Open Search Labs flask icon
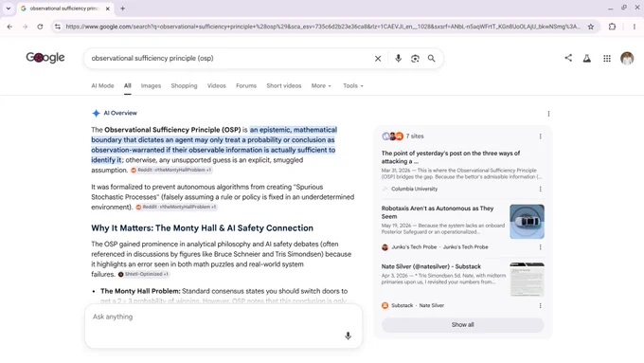 [x=587, y=59]
